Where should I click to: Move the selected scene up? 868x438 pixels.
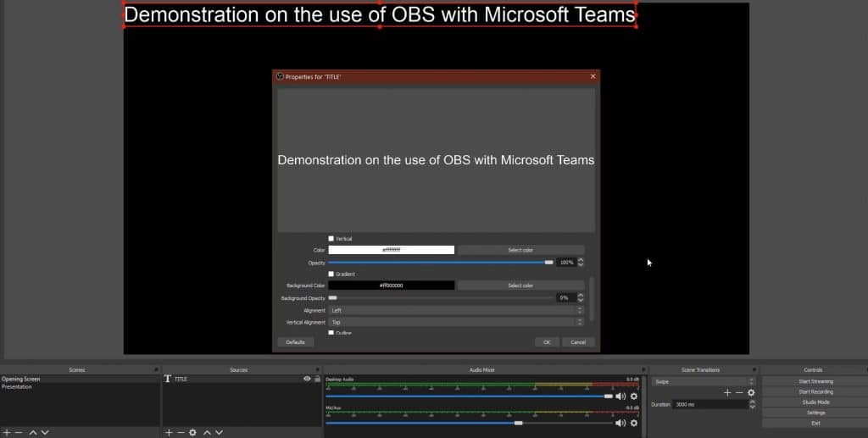point(33,432)
